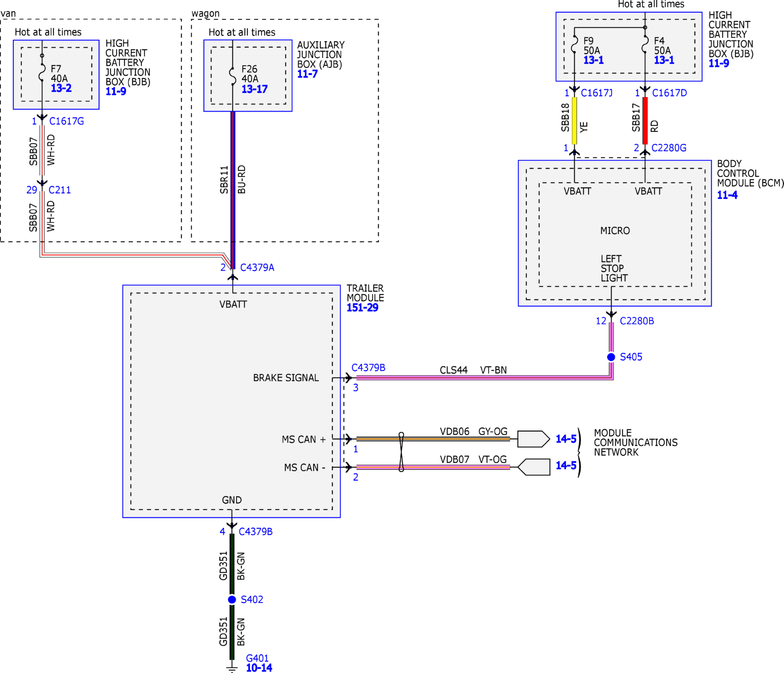
Task: Click the VDB07 VT-OG wire label
Action: 473,459
